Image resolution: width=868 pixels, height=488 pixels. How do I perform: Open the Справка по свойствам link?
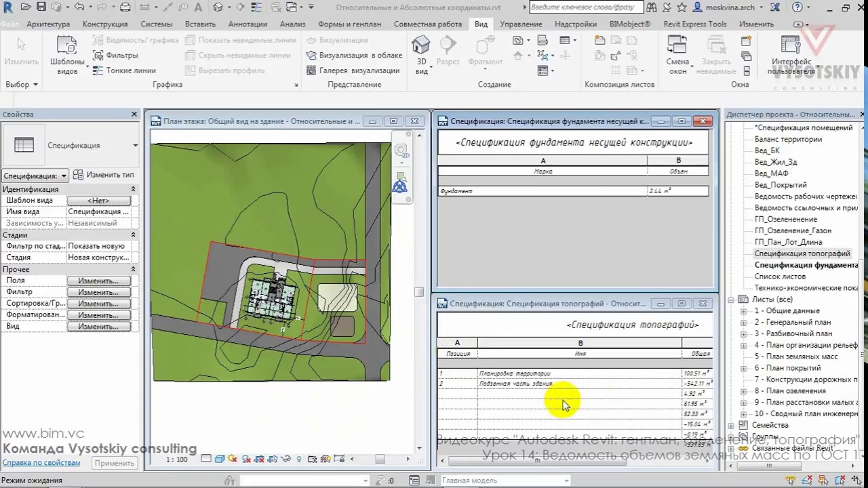41,463
